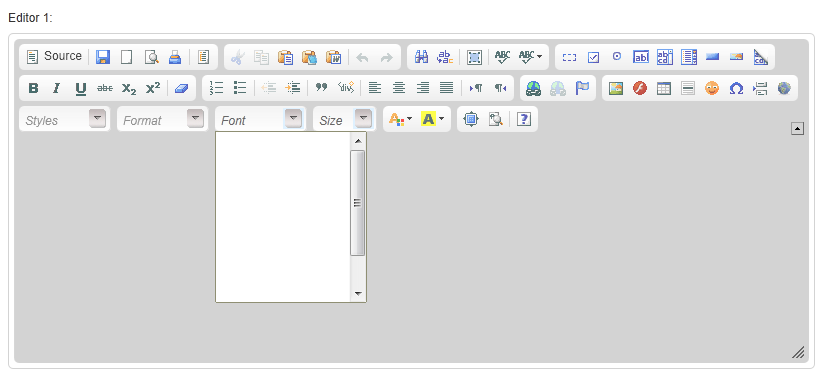
Task: Justify text alignment
Action: (447, 88)
